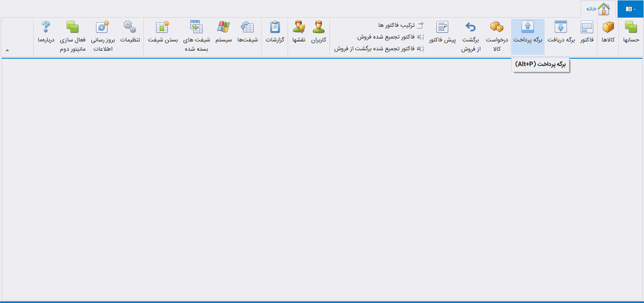Open the حسابها (Accounts) section

coord(631,36)
